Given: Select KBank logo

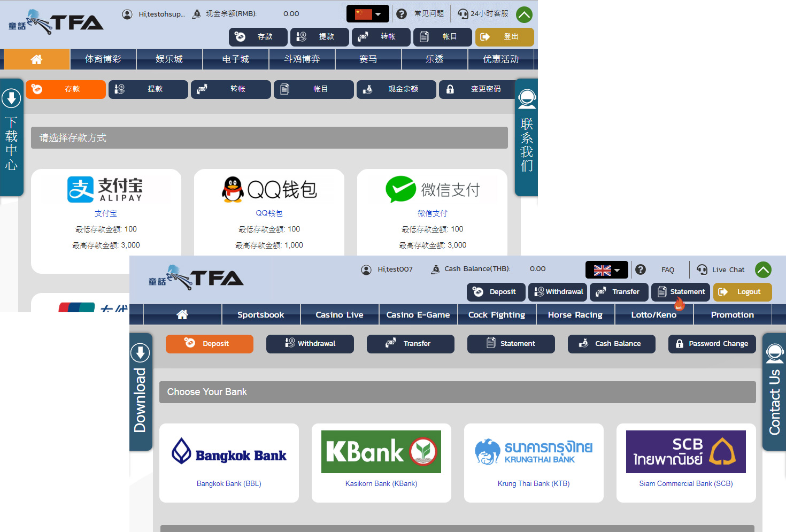Looking at the screenshot, I should 381,452.
